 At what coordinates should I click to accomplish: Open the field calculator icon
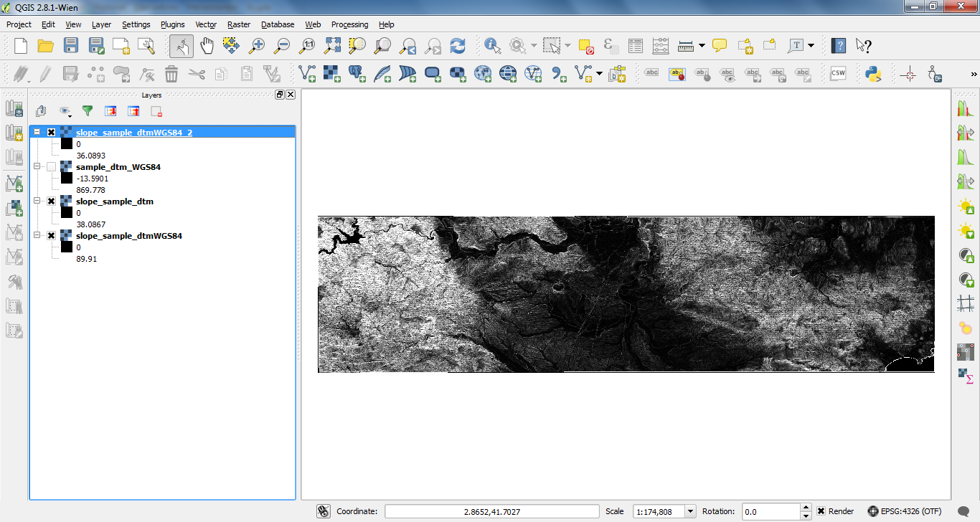pyautogui.click(x=661, y=46)
